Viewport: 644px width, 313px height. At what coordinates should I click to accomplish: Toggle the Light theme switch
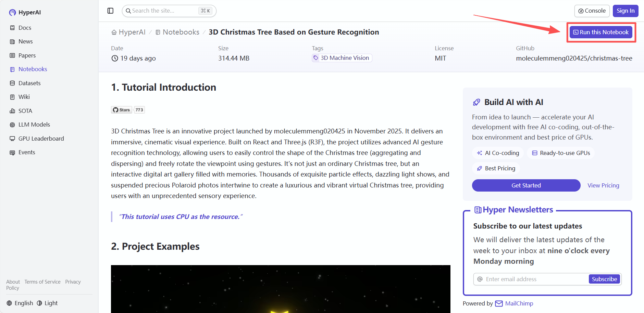pyautogui.click(x=47, y=303)
